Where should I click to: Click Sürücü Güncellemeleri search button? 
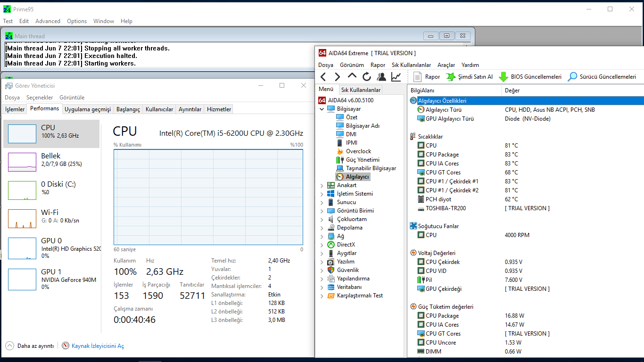point(602,77)
